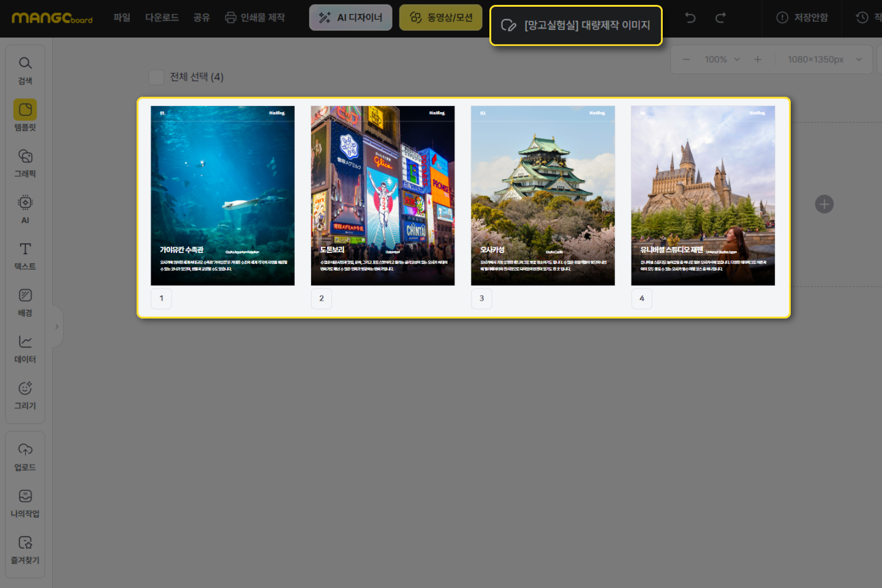Select the 오사카성 page thumbnail
Screen dimensions: 882x588
pos(543,195)
